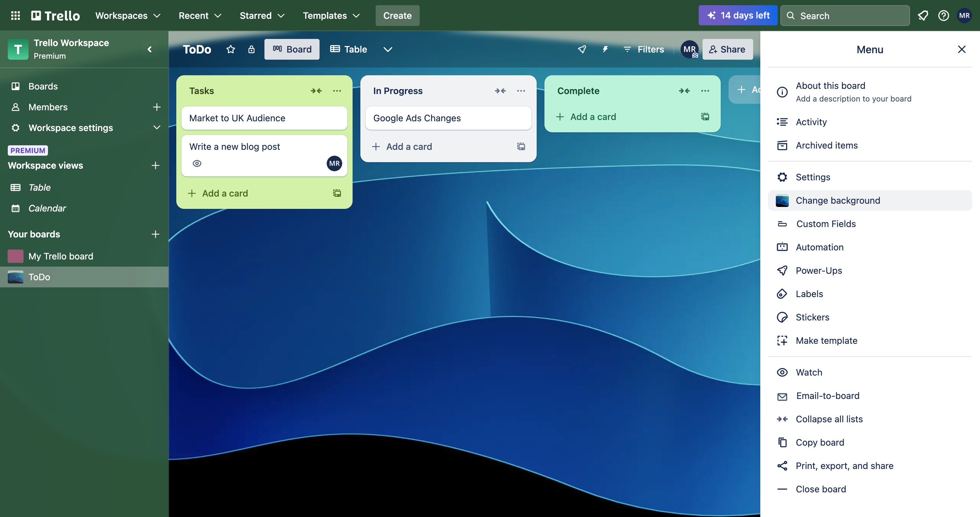Open Automation in Menu
The width and height of the screenshot is (980, 517).
pos(870,247)
